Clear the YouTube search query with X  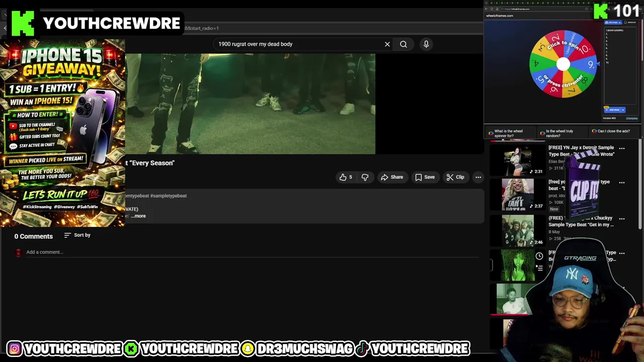pyautogui.click(x=387, y=44)
